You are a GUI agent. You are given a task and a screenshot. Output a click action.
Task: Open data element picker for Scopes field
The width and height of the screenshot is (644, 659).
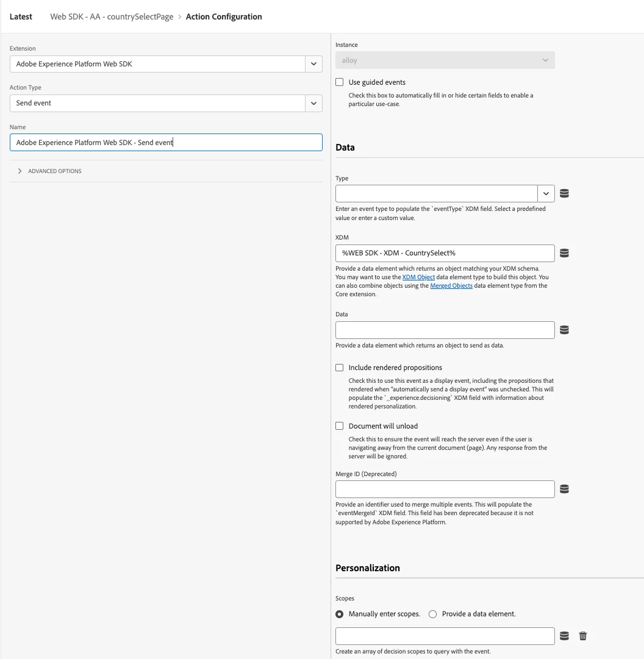tap(564, 636)
